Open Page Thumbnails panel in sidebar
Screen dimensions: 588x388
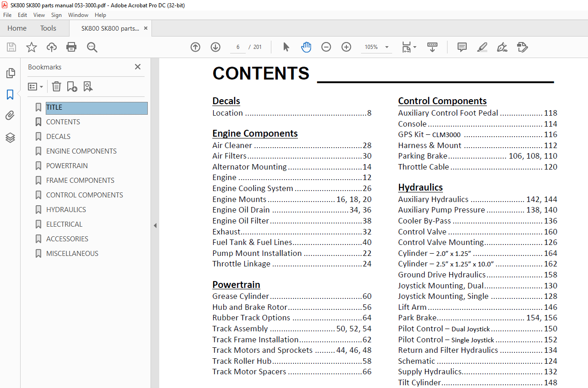click(10, 73)
